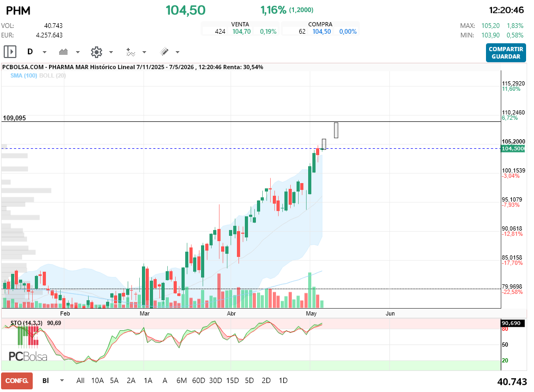Image resolution: width=534 pixels, height=392 pixels.
Task: Select the 10A time range
Action: (x=98, y=380)
